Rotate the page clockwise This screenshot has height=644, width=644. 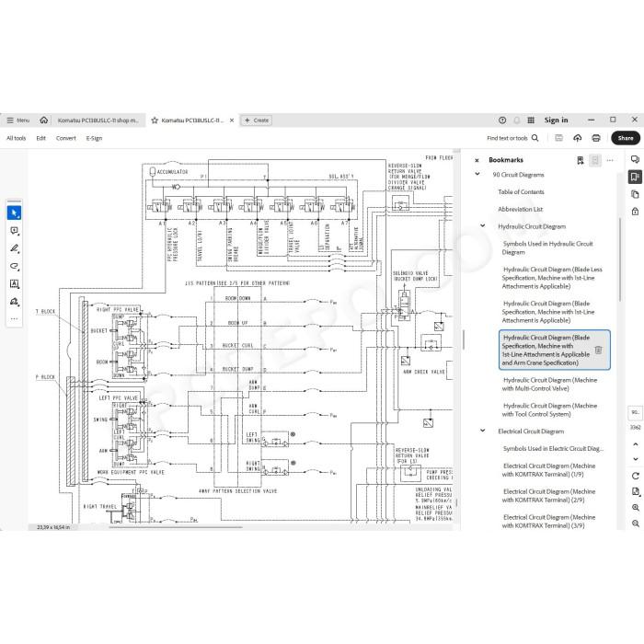636,476
